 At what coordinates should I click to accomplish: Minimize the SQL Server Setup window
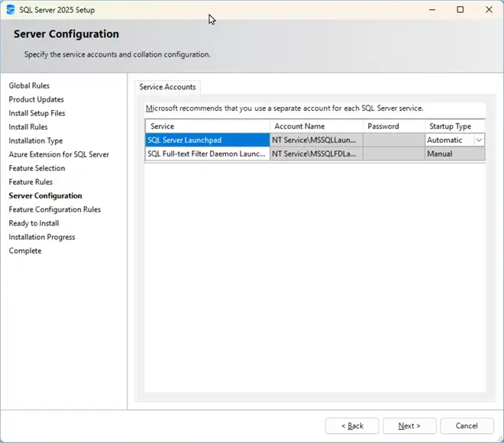(x=432, y=10)
